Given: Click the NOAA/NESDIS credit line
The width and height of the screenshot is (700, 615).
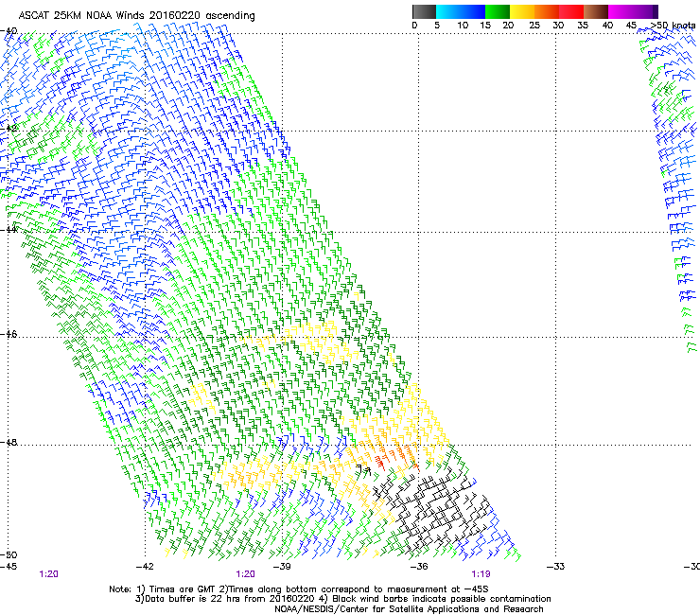Looking at the screenshot, I should pos(409,609).
